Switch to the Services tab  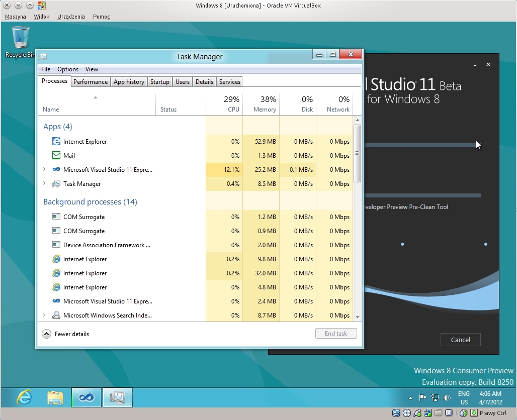(x=230, y=82)
